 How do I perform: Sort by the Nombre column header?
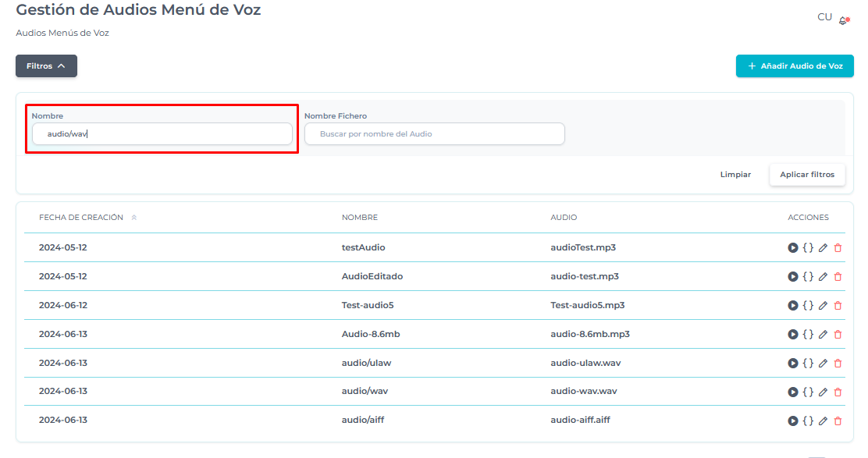point(359,218)
